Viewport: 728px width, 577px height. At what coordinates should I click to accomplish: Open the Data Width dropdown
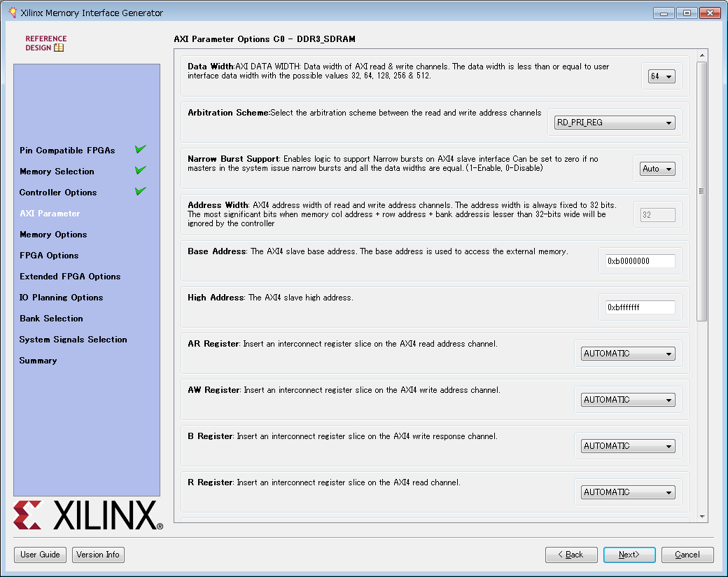pyautogui.click(x=661, y=77)
